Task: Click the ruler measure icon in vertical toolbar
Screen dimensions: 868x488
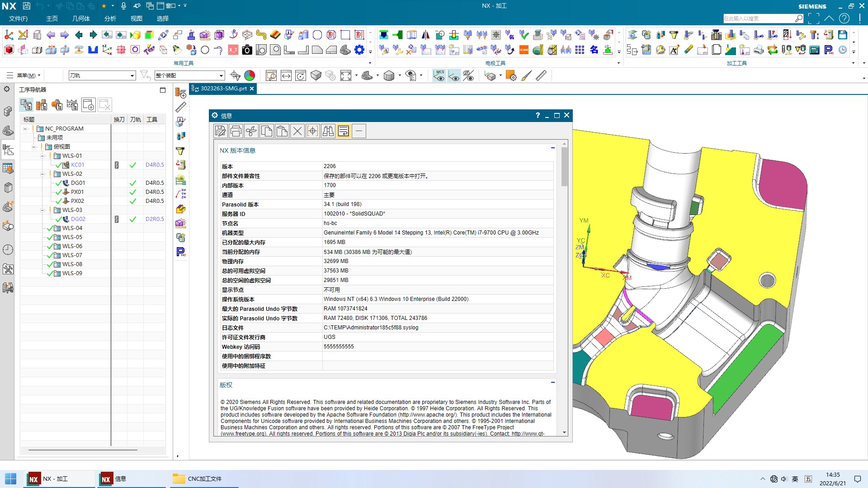Action: pyautogui.click(x=181, y=108)
